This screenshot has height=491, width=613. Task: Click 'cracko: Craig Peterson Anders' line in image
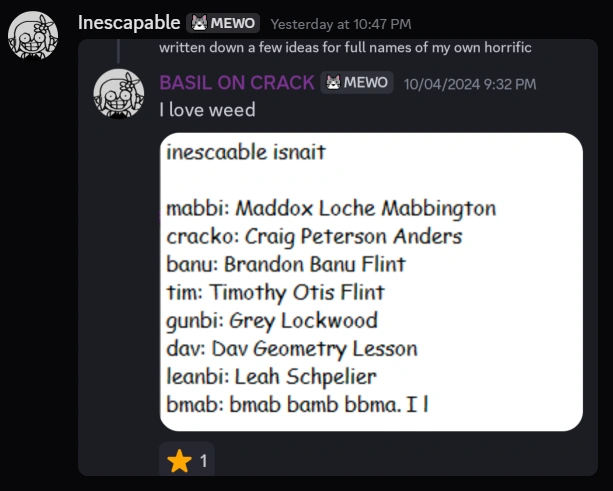point(314,237)
